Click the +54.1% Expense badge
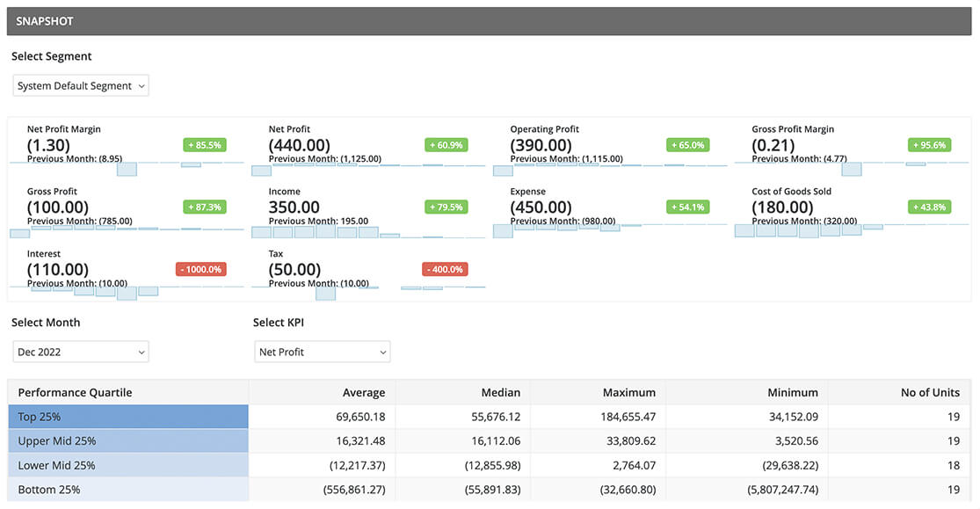This screenshot has height=509, width=980. [x=688, y=207]
